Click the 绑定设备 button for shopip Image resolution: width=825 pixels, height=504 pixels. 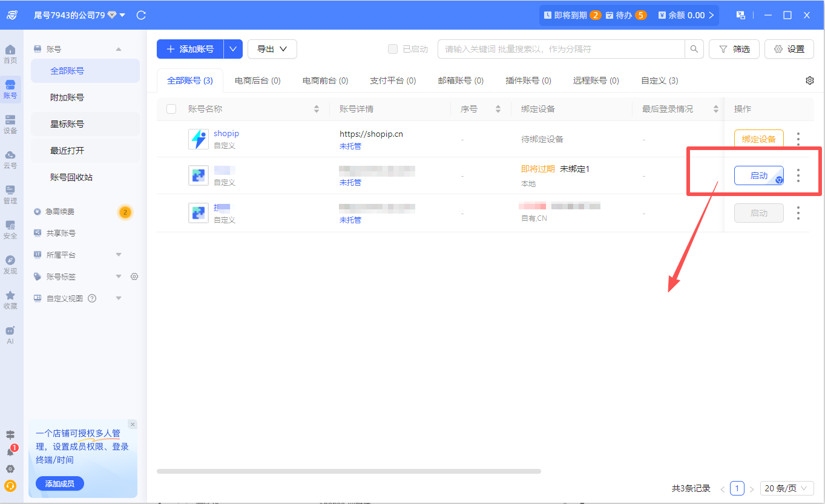pos(759,139)
